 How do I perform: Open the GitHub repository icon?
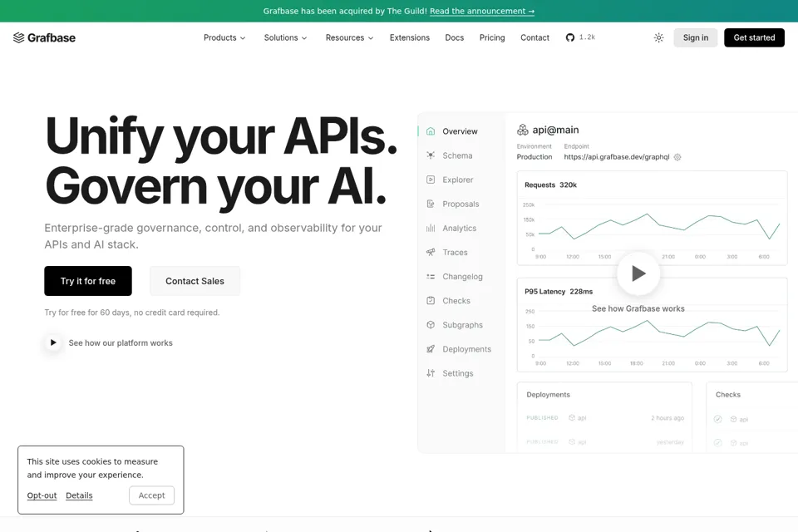(x=570, y=37)
